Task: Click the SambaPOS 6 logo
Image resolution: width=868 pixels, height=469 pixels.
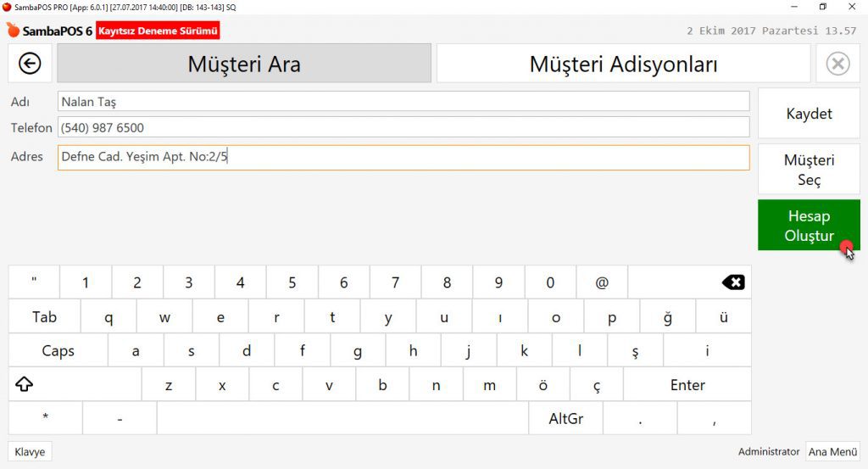Action: click(49, 31)
